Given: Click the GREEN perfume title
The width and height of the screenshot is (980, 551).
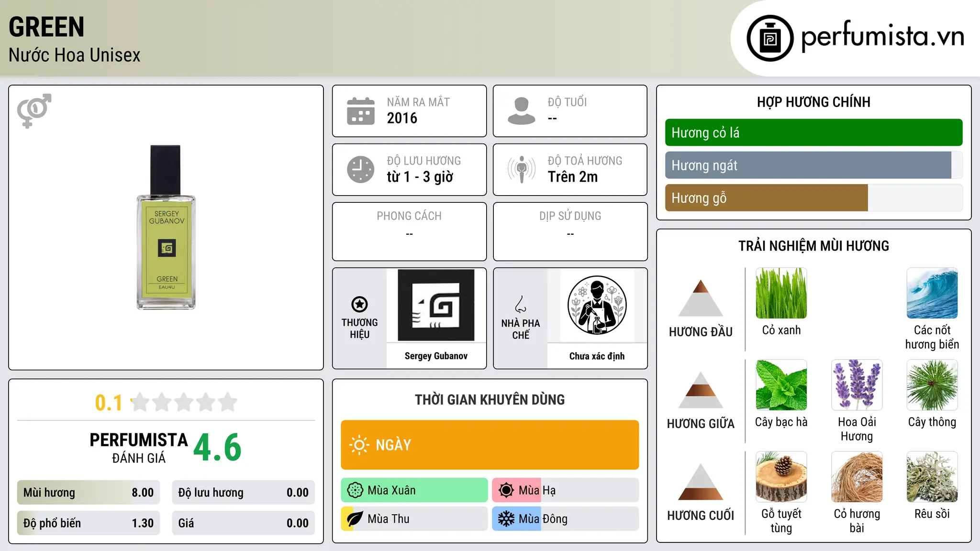Looking at the screenshot, I should [x=46, y=27].
